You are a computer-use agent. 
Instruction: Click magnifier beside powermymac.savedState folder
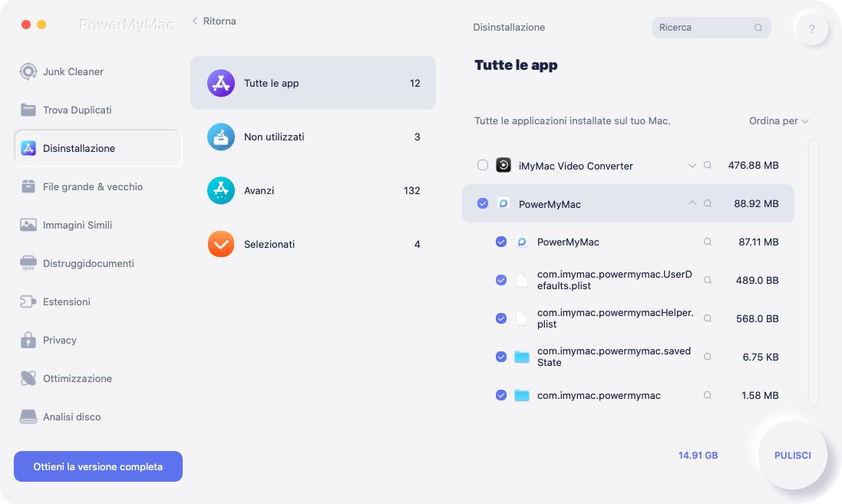[708, 357]
